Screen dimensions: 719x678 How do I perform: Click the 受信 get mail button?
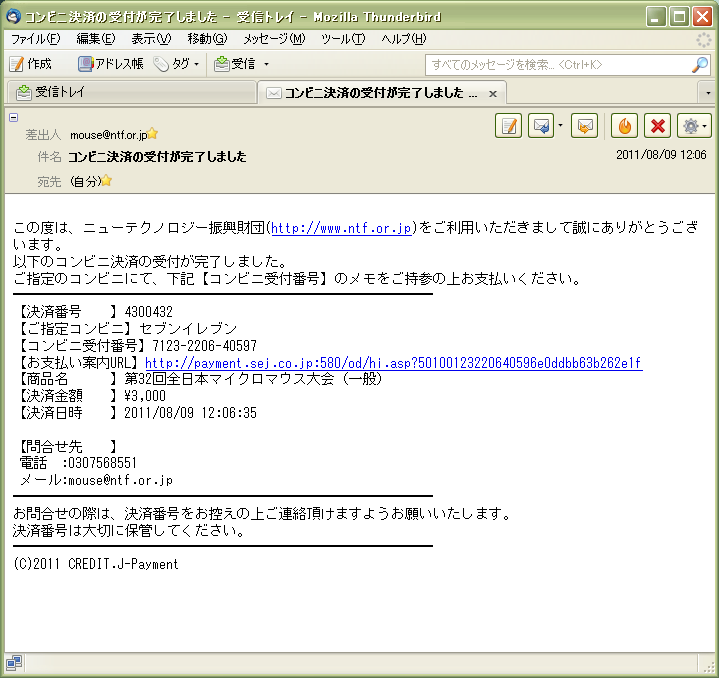(x=234, y=64)
